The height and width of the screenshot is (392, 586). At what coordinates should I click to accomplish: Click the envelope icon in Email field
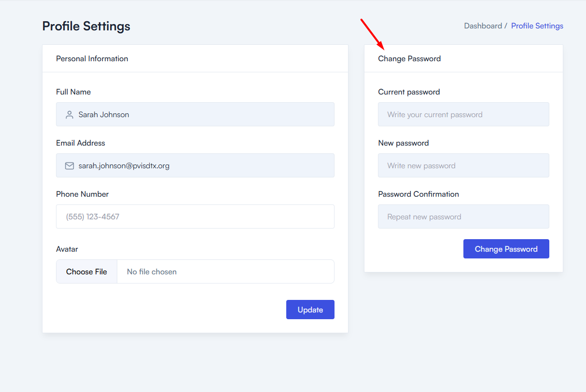(x=70, y=166)
